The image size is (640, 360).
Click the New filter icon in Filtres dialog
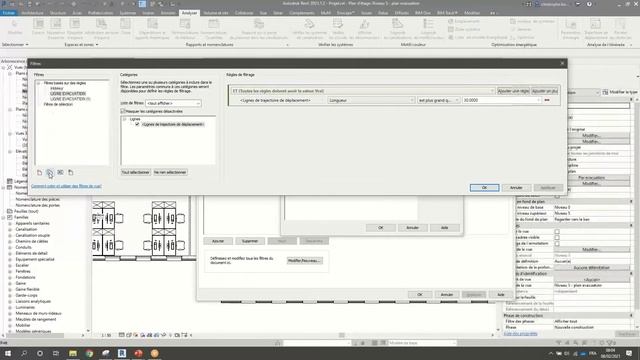point(40,173)
